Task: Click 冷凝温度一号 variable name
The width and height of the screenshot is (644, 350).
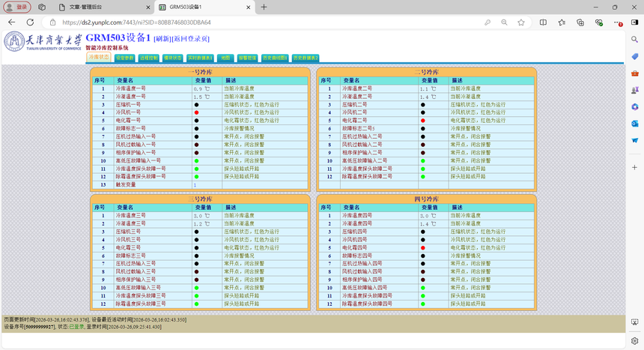Action: (x=130, y=97)
